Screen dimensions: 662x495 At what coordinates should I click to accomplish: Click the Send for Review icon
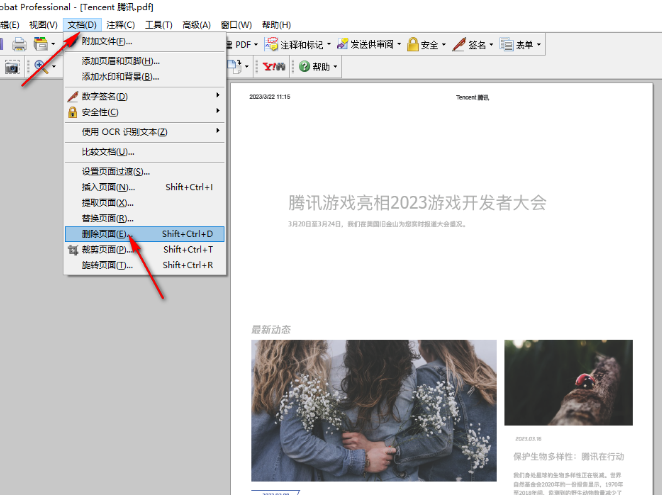point(342,45)
